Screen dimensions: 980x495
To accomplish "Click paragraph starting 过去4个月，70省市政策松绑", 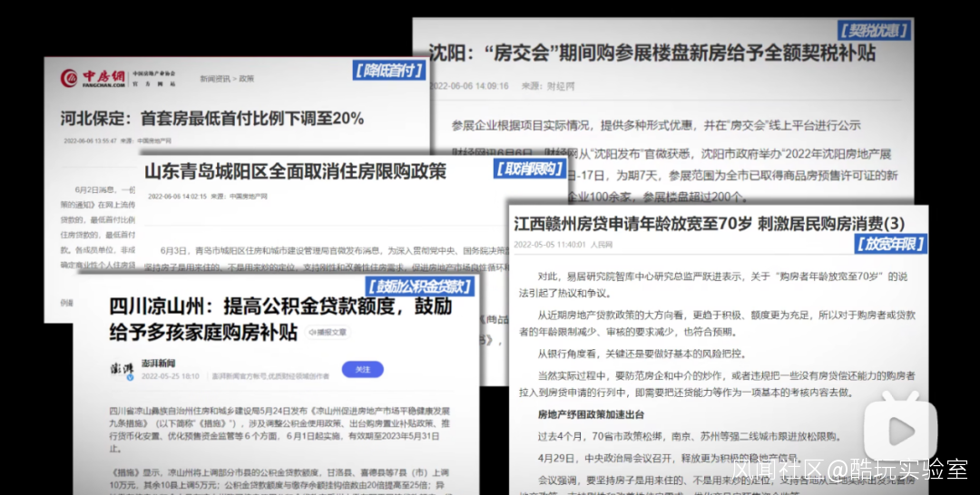I will (690, 436).
